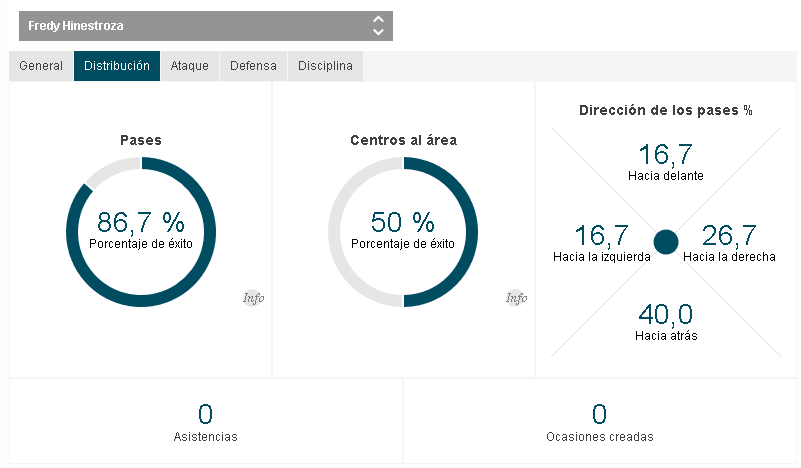
Task: Show the Disciplina tab
Action: click(325, 66)
